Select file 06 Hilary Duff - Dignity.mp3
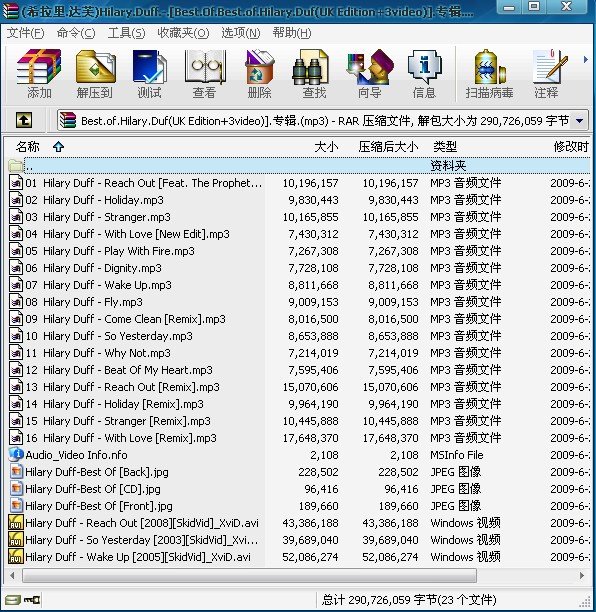 pyautogui.click(x=93, y=268)
